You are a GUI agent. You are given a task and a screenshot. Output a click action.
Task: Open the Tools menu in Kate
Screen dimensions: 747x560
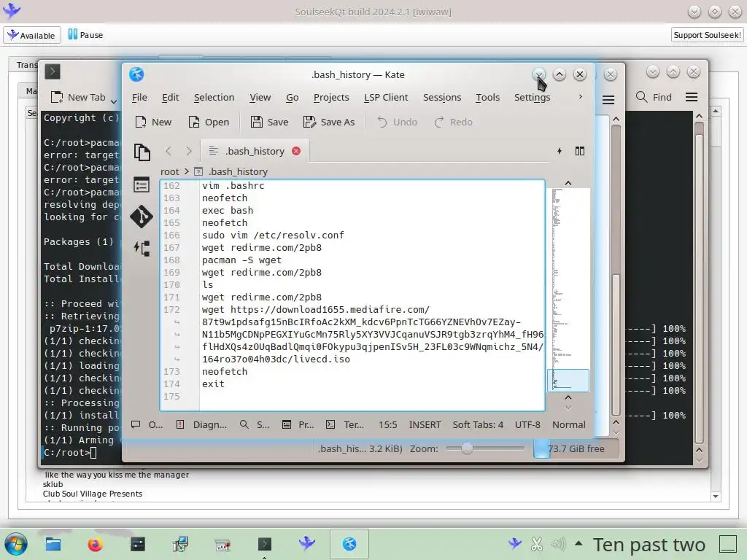pyautogui.click(x=488, y=97)
